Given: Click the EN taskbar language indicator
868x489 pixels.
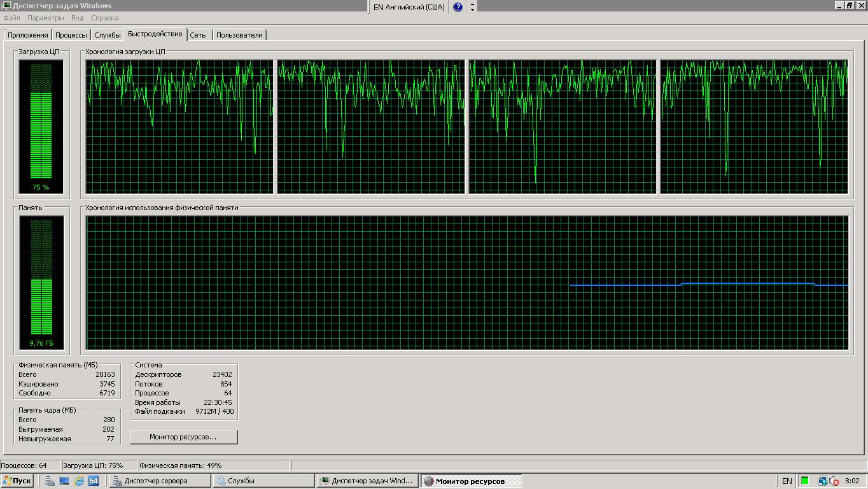Looking at the screenshot, I should click(787, 481).
